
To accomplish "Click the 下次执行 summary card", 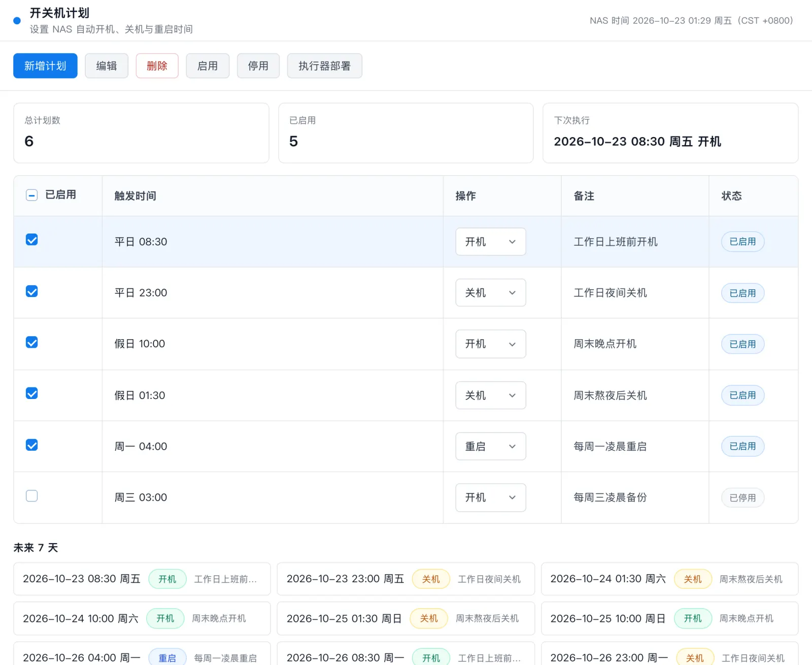I will point(670,133).
